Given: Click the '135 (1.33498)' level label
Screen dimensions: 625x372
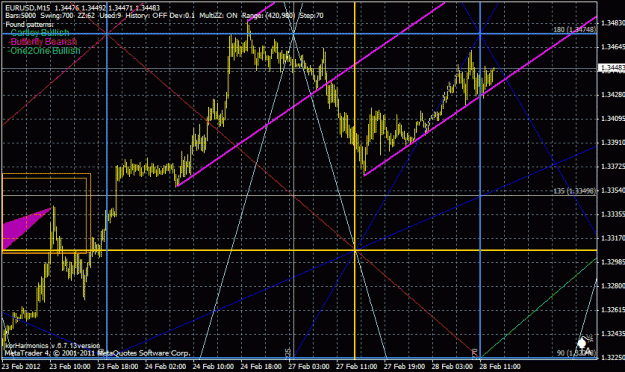Looking at the screenshot, I should coord(574,191).
